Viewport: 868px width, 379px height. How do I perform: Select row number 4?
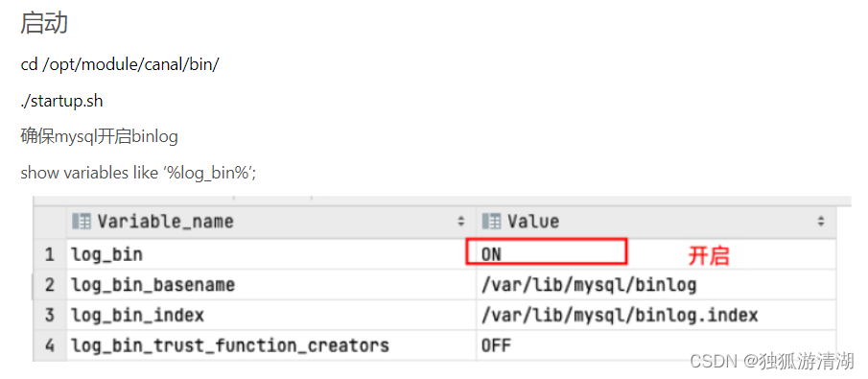pos(50,345)
